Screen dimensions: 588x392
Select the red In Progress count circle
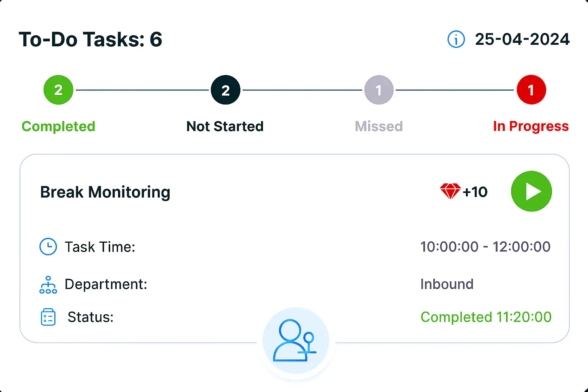(531, 90)
